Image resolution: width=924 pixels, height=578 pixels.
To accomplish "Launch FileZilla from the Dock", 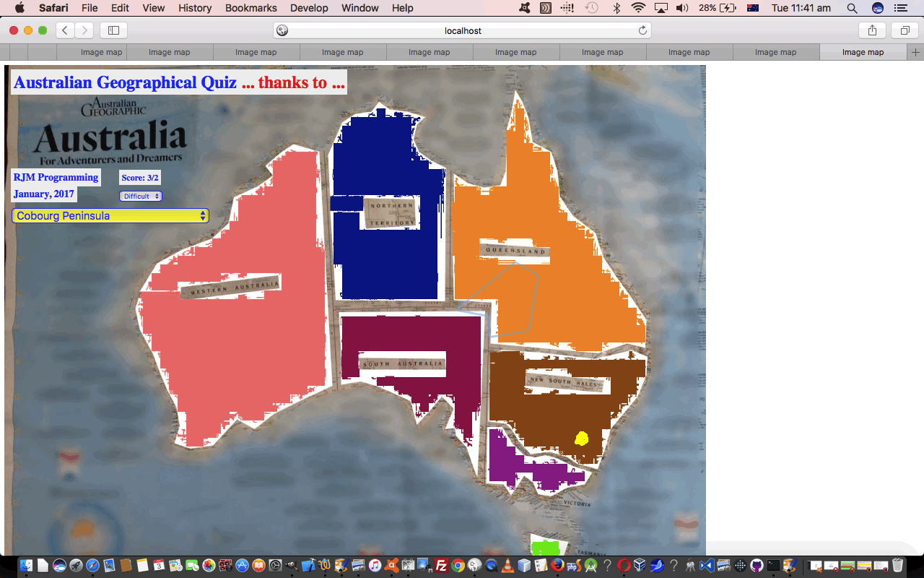I will pyautogui.click(x=440, y=565).
